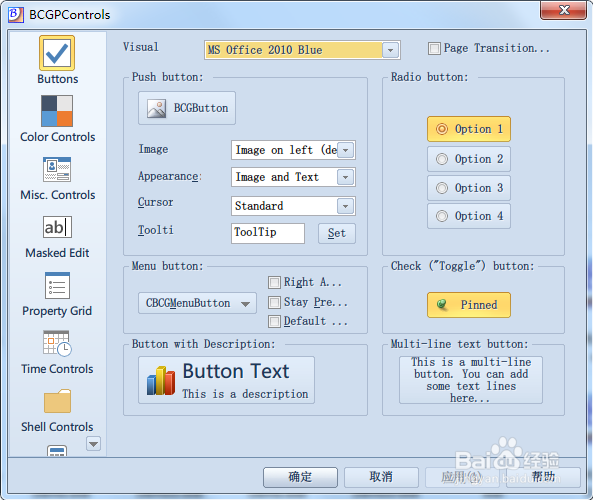Select the Misc. Controls label
Viewport: 593px width, 500px height.
[57, 195]
